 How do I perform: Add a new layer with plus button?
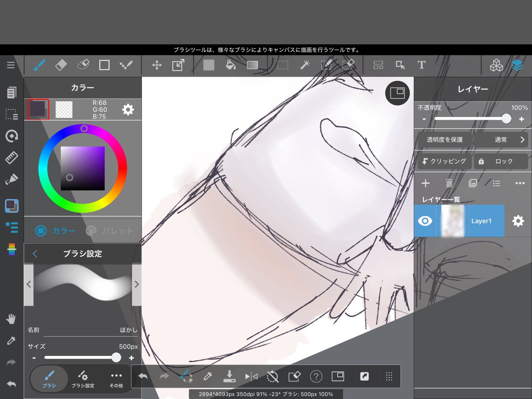(425, 183)
